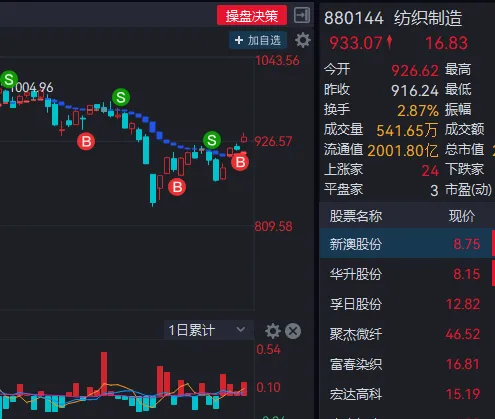Collapse the side panel with arrow icon
Image resolution: width=495 pixels, height=419 pixels.
click(x=302, y=15)
